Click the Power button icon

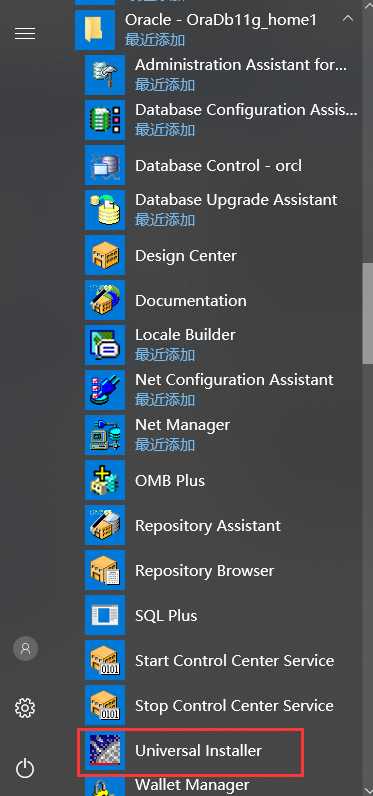pos(25,768)
